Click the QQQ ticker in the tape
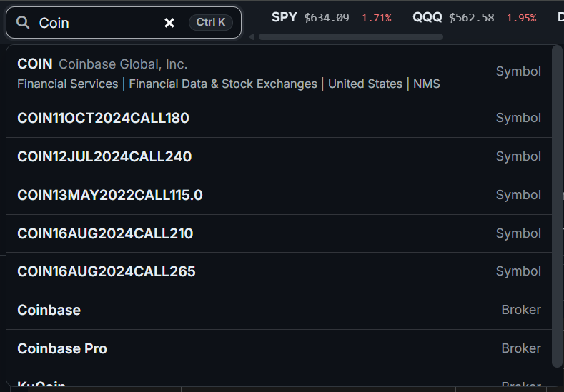The width and height of the screenshot is (564, 392). point(427,17)
